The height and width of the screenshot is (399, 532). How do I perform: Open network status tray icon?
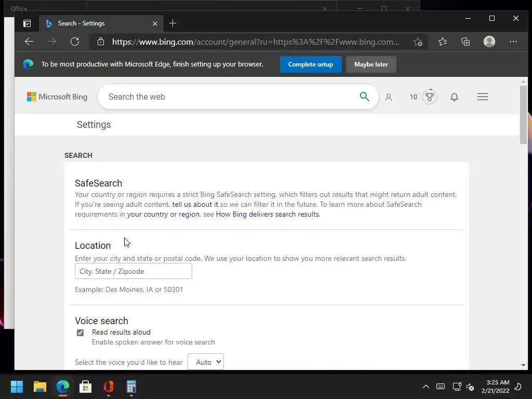[457, 387]
